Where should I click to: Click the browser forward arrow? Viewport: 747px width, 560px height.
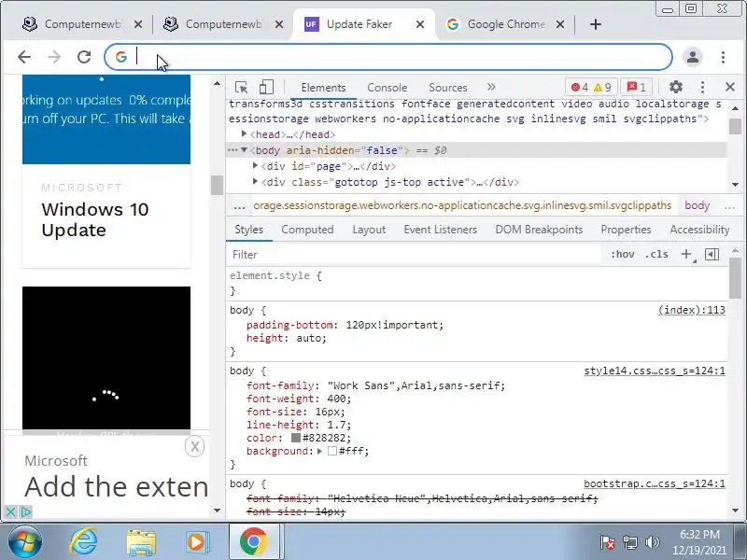[x=54, y=57]
